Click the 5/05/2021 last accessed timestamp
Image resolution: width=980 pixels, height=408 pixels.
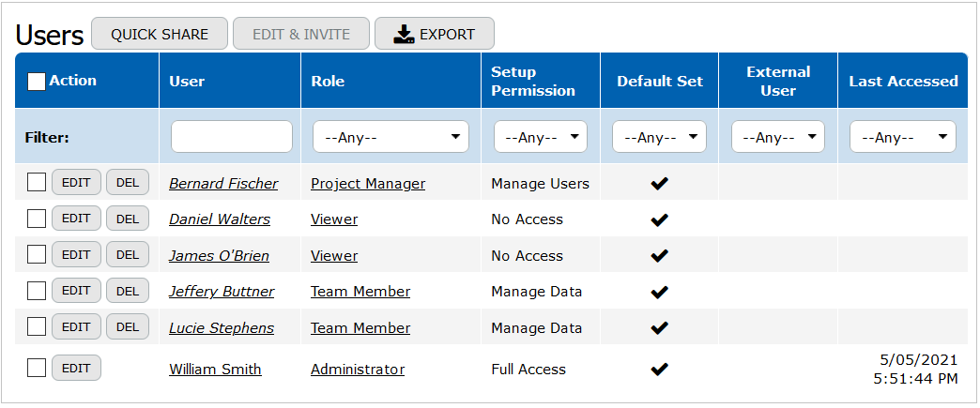tap(915, 370)
